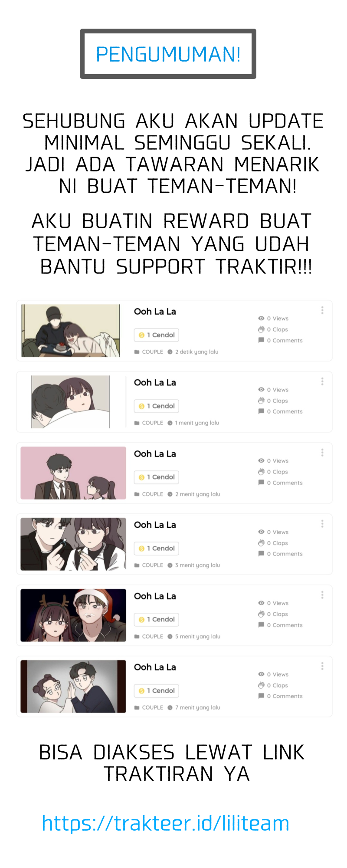Click the 1 Cendol badge on the 2 menit post
This screenshot has width=347, height=868.
(157, 477)
